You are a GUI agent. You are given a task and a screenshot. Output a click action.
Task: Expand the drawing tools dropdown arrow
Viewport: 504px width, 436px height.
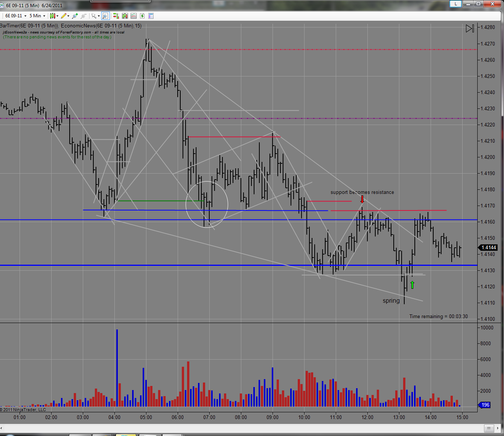coord(69,16)
